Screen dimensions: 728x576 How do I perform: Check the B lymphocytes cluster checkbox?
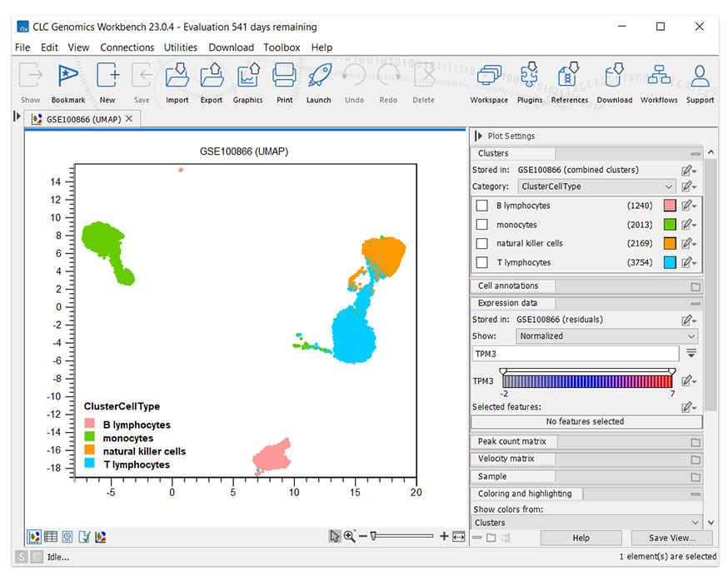tap(481, 206)
